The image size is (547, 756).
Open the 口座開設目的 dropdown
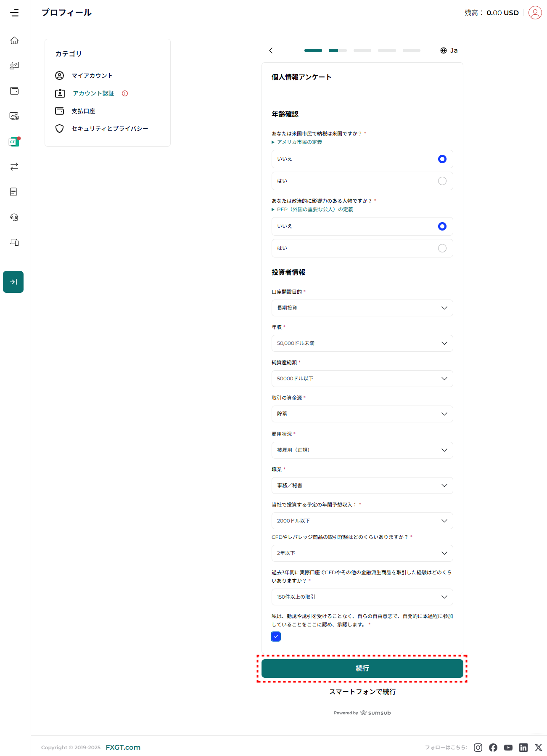[362, 308]
